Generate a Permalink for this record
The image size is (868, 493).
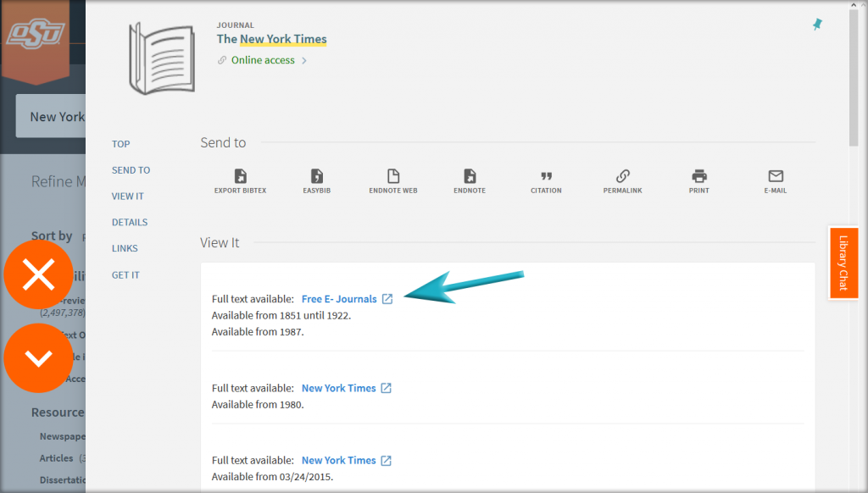tap(622, 180)
